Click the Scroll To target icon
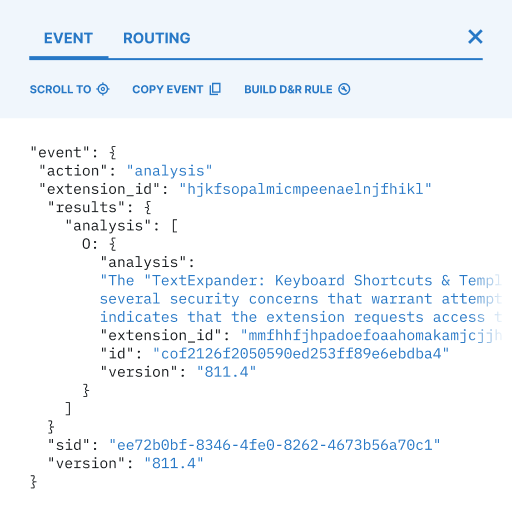 pyautogui.click(x=103, y=89)
